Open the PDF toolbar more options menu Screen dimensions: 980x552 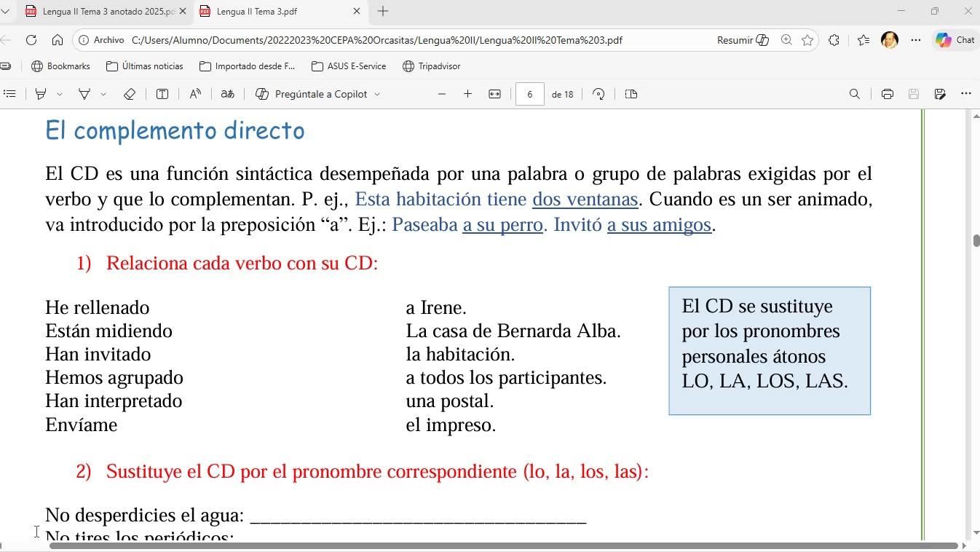pos(966,94)
